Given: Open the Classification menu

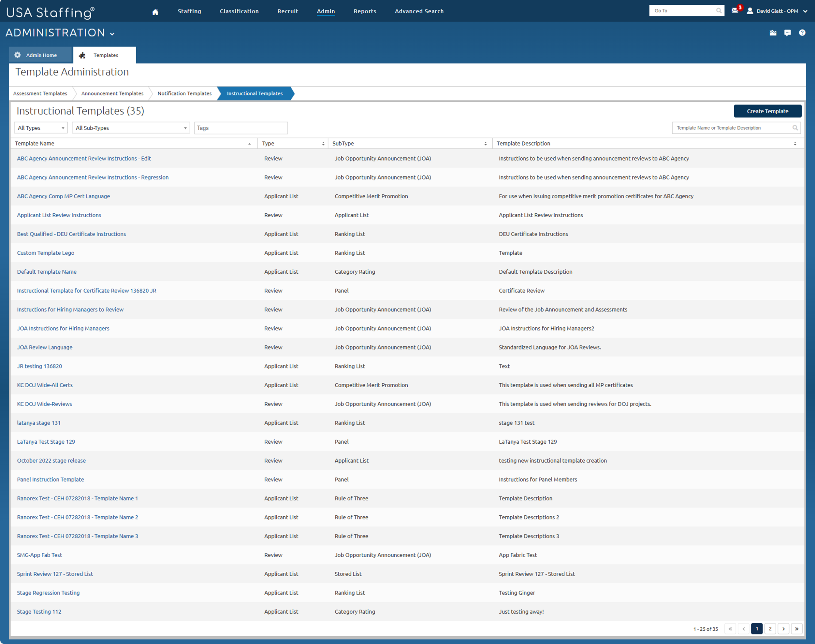Looking at the screenshot, I should point(239,11).
